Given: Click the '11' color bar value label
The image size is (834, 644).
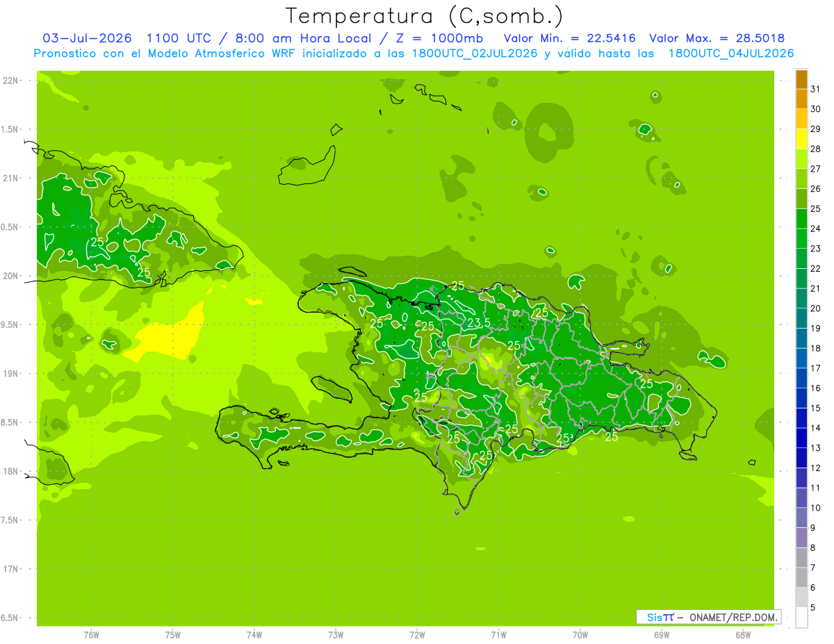Looking at the screenshot, I should click(815, 488).
